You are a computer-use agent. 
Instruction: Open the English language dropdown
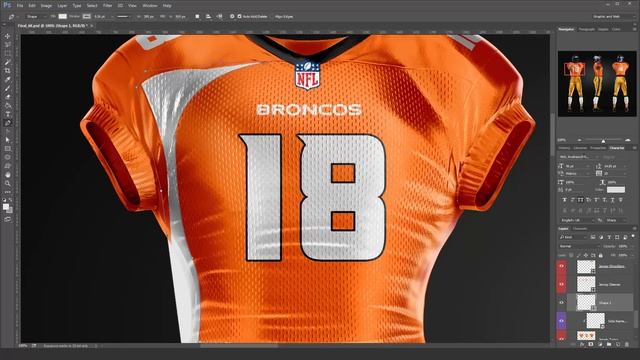point(577,220)
